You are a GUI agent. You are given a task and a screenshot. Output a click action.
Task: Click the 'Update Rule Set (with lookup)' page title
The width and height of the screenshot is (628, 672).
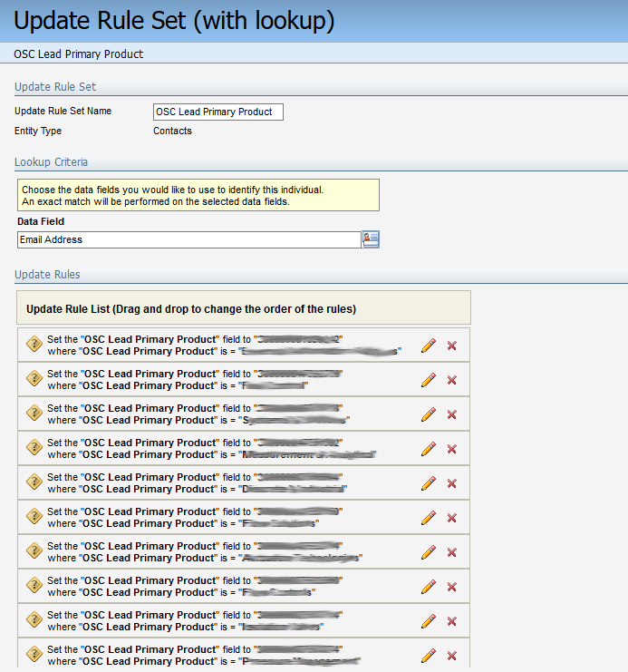pyautogui.click(x=174, y=21)
